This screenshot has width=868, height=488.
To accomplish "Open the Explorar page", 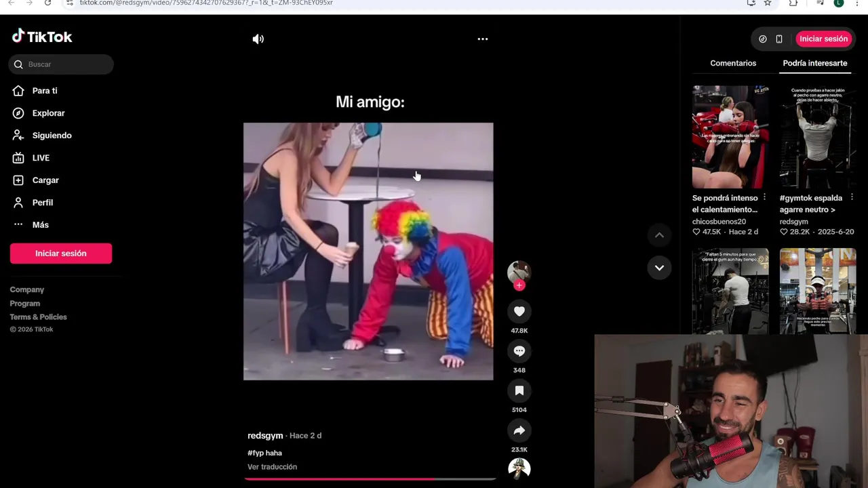I will pyautogui.click(x=48, y=113).
